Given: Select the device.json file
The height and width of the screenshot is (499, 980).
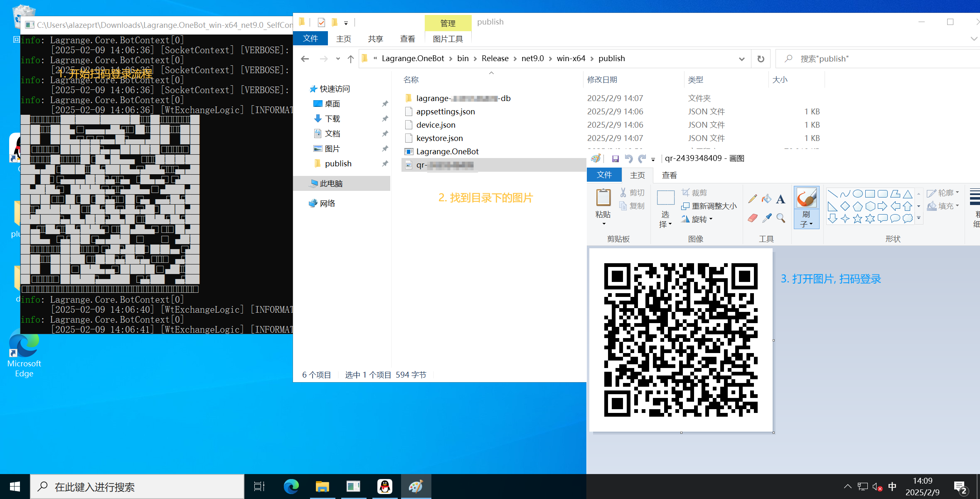Looking at the screenshot, I should coord(436,125).
